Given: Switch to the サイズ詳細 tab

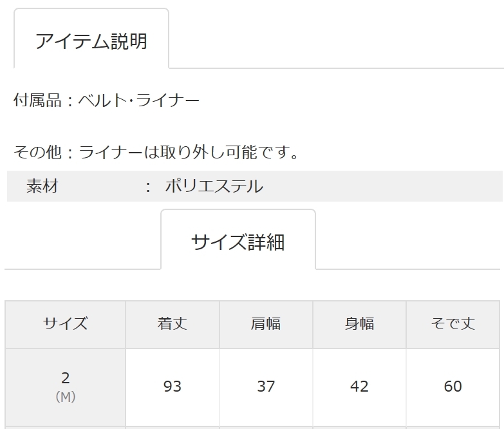Looking at the screenshot, I should point(238,242).
